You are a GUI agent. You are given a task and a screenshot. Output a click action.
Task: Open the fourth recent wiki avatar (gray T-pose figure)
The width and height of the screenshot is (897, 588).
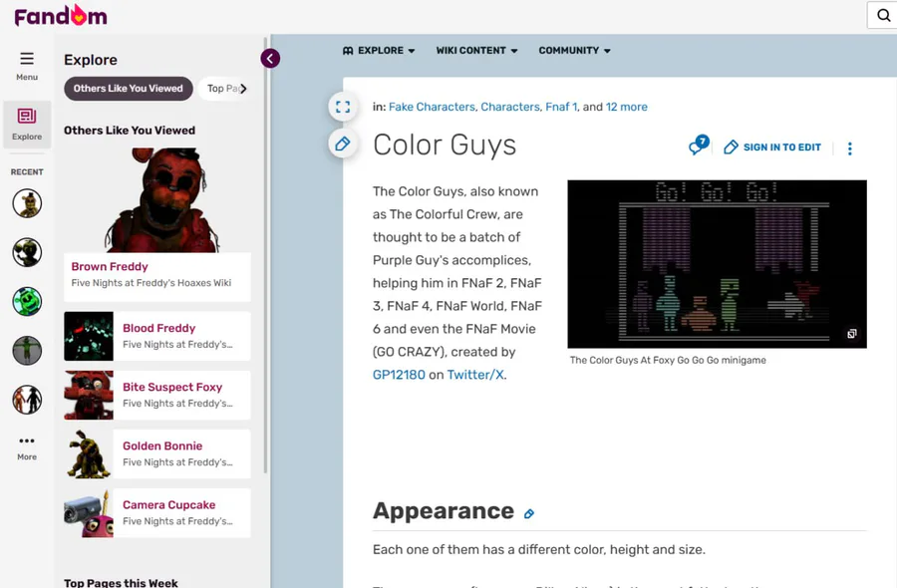pyautogui.click(x=27, y=351)
